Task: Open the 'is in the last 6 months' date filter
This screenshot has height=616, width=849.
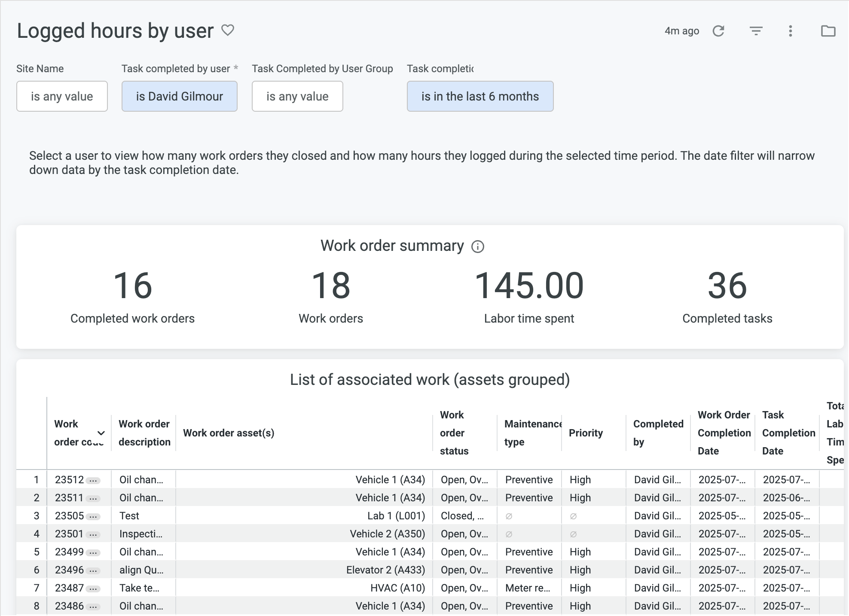Action: [480, 96]
